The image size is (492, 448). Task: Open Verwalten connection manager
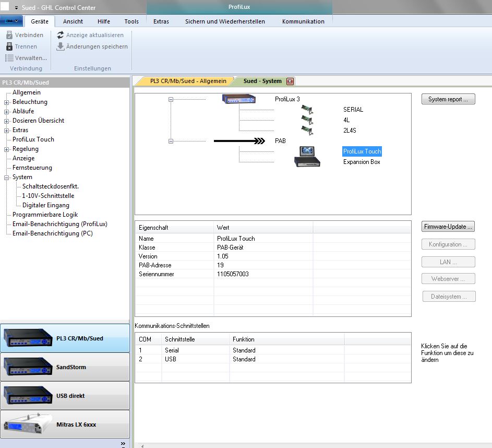click(26, 58)
